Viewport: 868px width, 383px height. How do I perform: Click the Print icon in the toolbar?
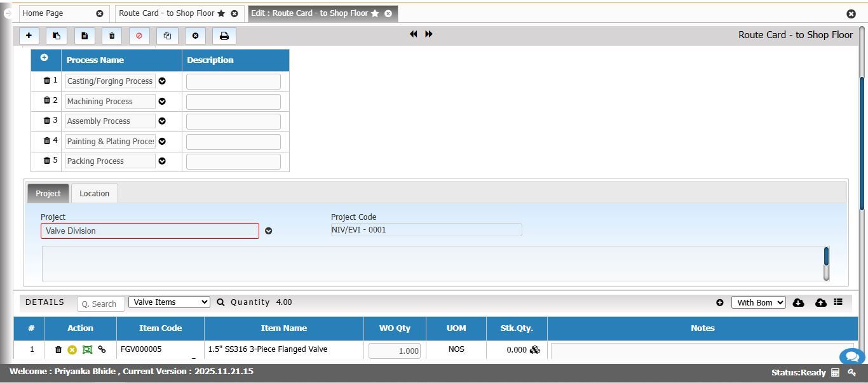coord(224,36)
